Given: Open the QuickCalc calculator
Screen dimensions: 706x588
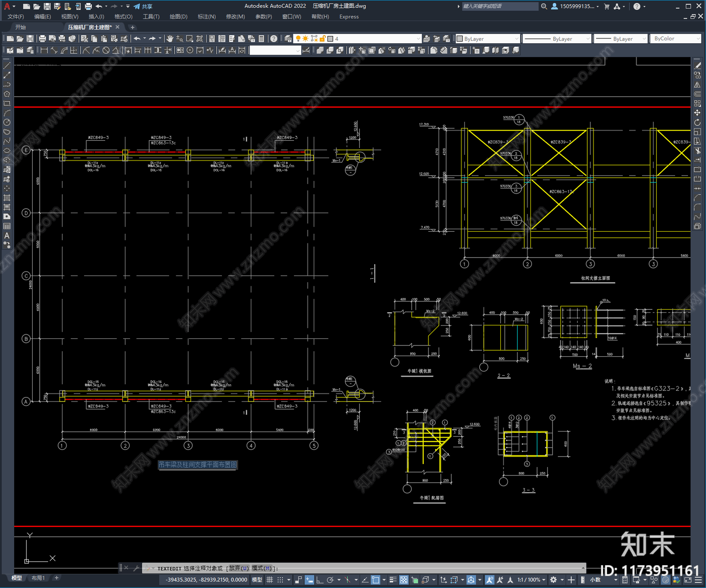Looking at the screenshot, I should 261,39.
